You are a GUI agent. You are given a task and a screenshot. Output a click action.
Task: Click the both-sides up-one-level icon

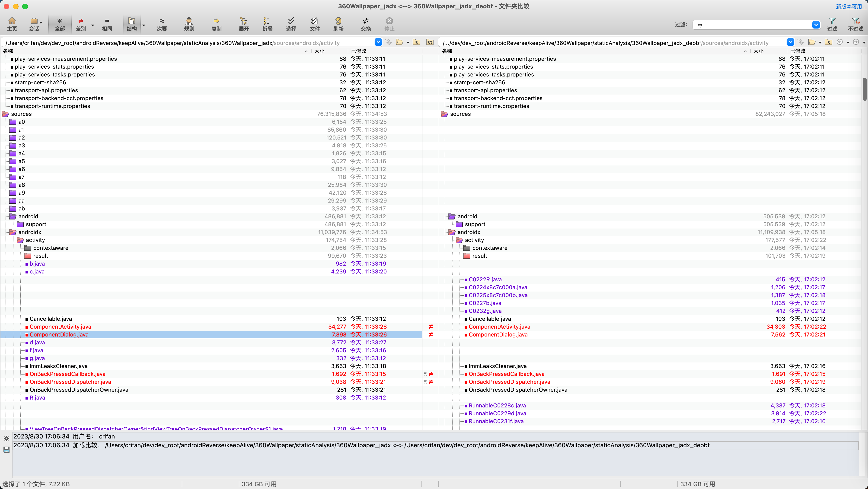tap(430, 42)
